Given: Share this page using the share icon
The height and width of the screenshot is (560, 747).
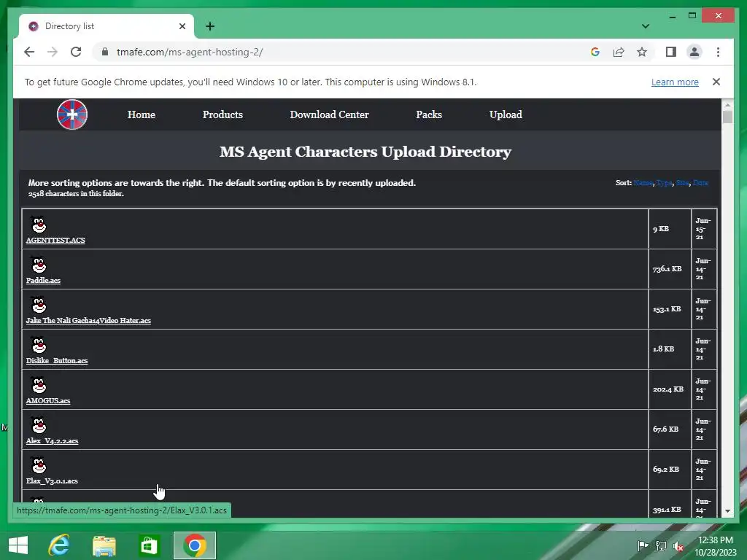Looking at the screenshot, I should click(x=619, y=52).
